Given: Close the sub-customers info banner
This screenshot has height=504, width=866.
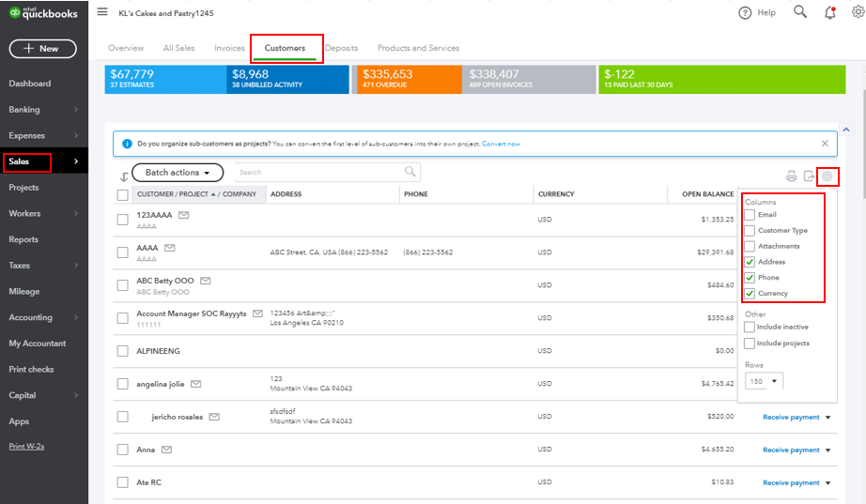Looking at the screenshot, I should [825, 144].
